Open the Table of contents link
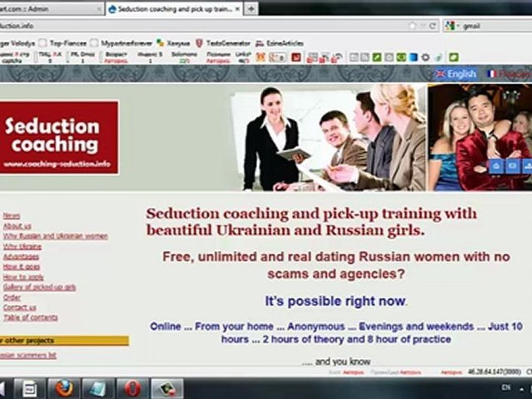This screenshot has width=532, height=399. [x=30, y=318]
